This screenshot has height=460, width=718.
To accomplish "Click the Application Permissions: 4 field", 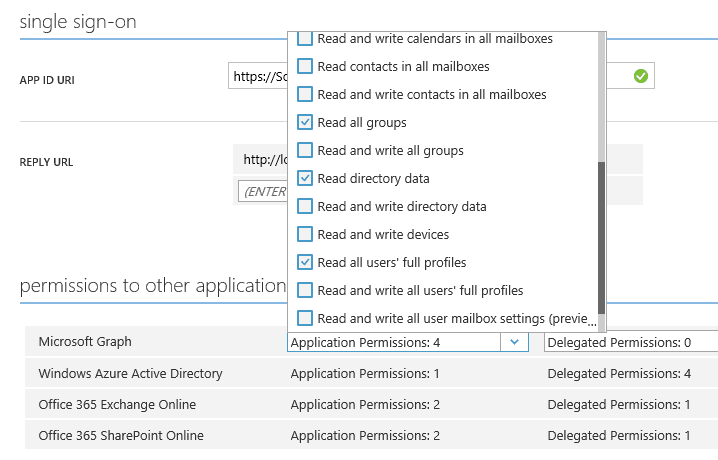I will [394, 342].
